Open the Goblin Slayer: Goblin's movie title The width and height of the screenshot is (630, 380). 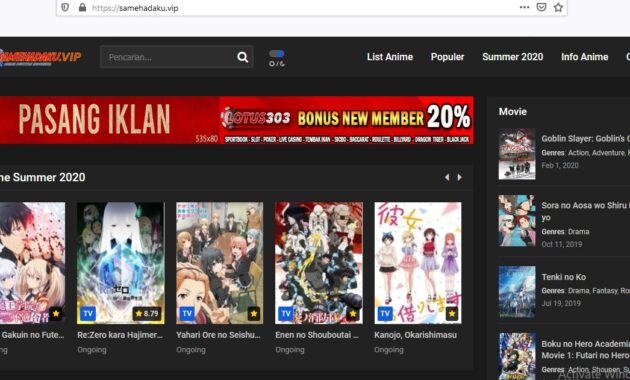pyautogui.click(x=585, y=139)
